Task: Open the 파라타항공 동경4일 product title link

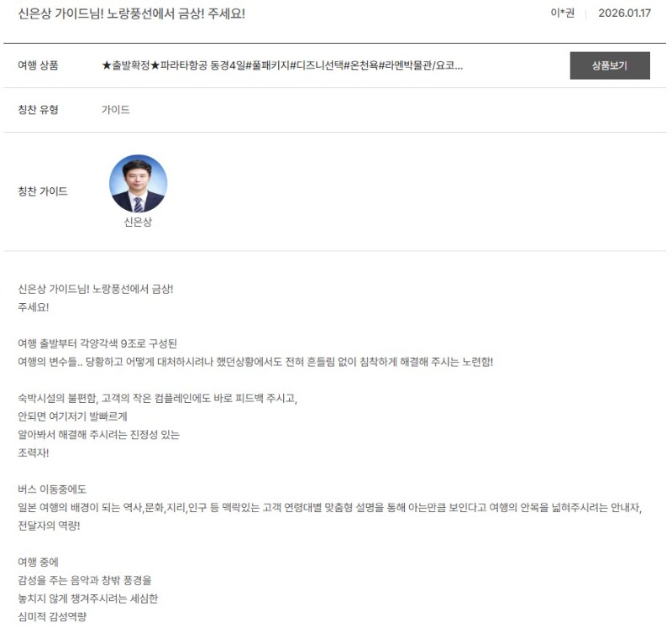Action: click(282, 65)
